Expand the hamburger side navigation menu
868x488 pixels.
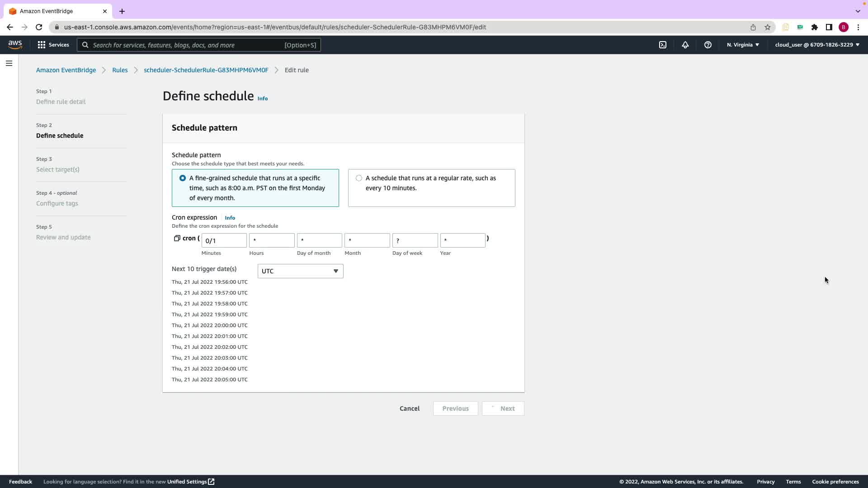[x=9, y=63]
